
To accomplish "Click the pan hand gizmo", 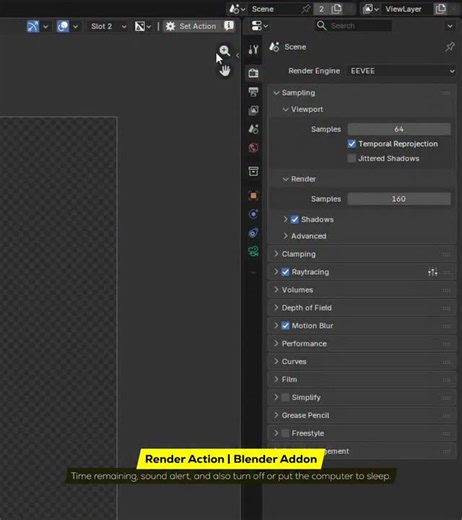I will [x=225, y=70].
